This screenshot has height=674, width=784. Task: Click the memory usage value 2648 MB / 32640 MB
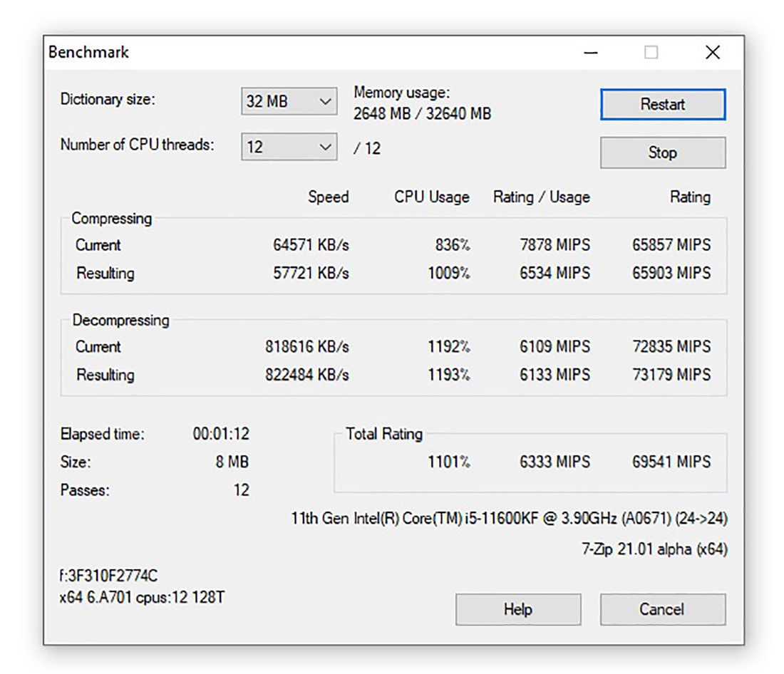(x=422, y=114)
